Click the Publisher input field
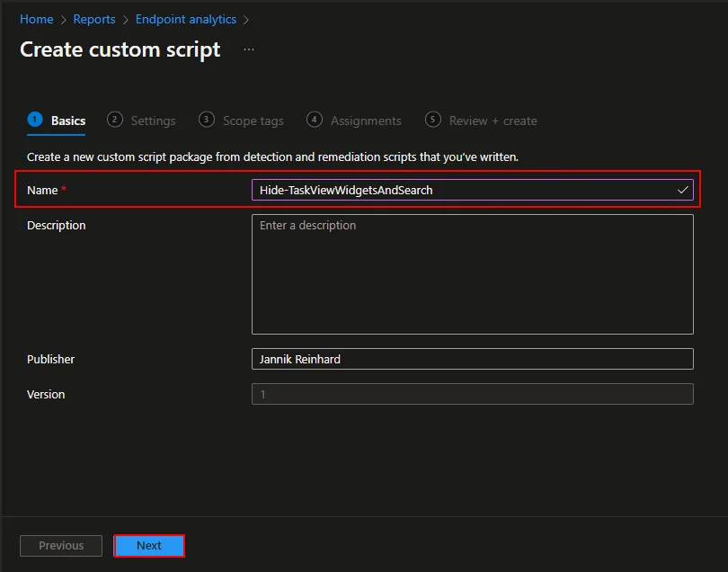 point(472,359)
